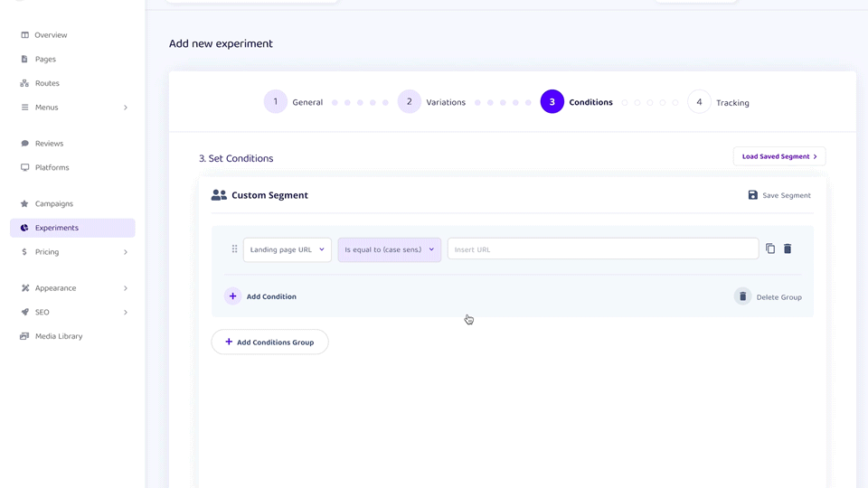The height and width of the screenshot is (488, 868).
Task: Click the SEO rocket icon
Action: pos(24,312)
